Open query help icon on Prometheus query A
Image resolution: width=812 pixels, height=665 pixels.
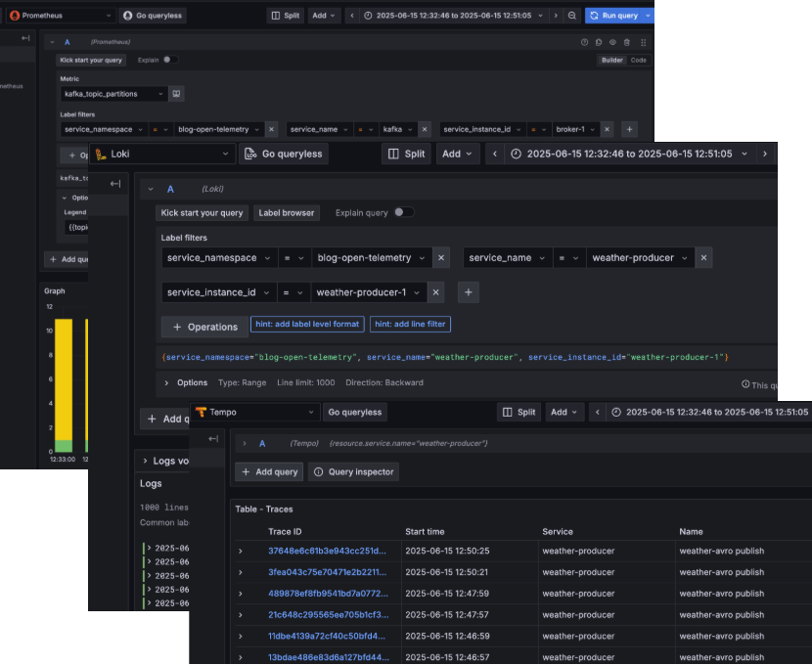coord(584,42)
